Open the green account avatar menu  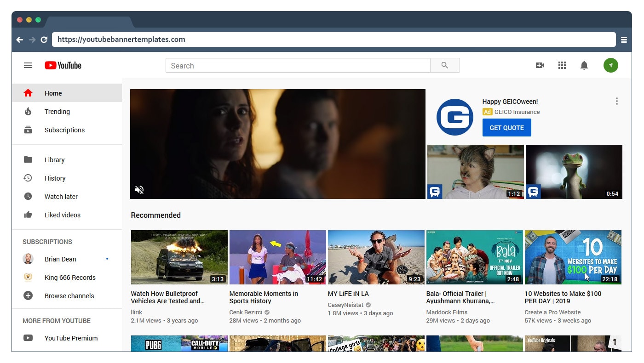coord(611,65)
